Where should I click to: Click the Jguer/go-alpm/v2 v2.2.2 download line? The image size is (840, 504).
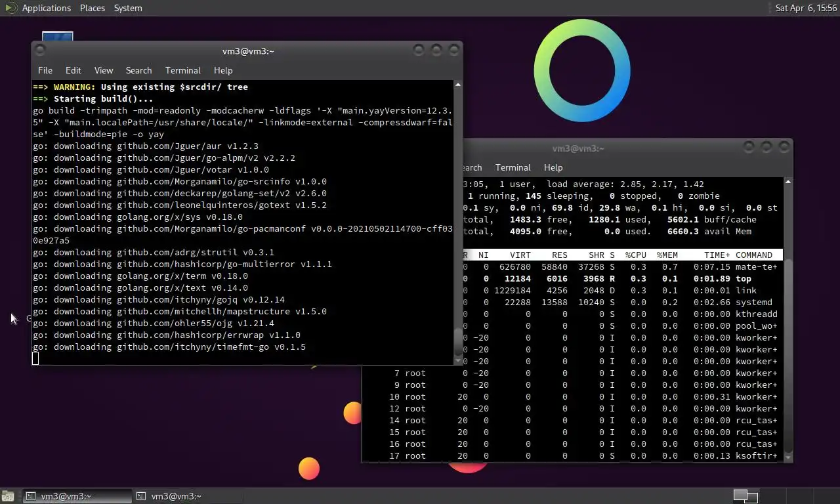coord(164,157)
